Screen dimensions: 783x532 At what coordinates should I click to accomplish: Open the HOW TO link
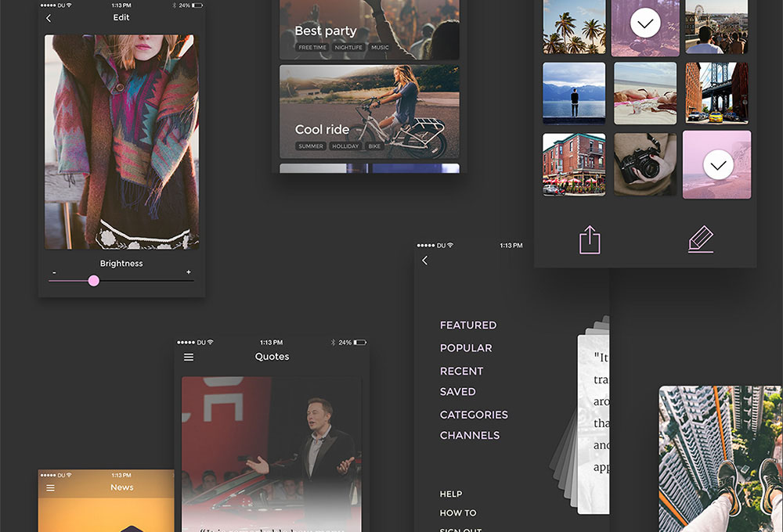point(458,513)
